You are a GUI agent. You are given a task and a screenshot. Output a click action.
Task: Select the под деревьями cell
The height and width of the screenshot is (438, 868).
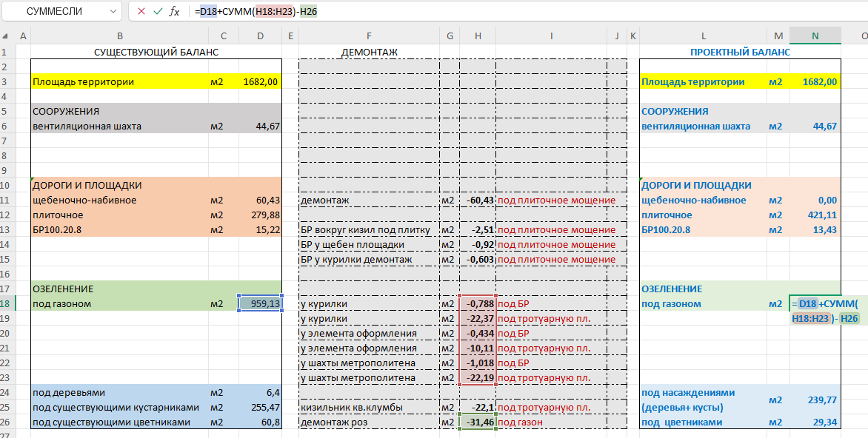[119, 393]
